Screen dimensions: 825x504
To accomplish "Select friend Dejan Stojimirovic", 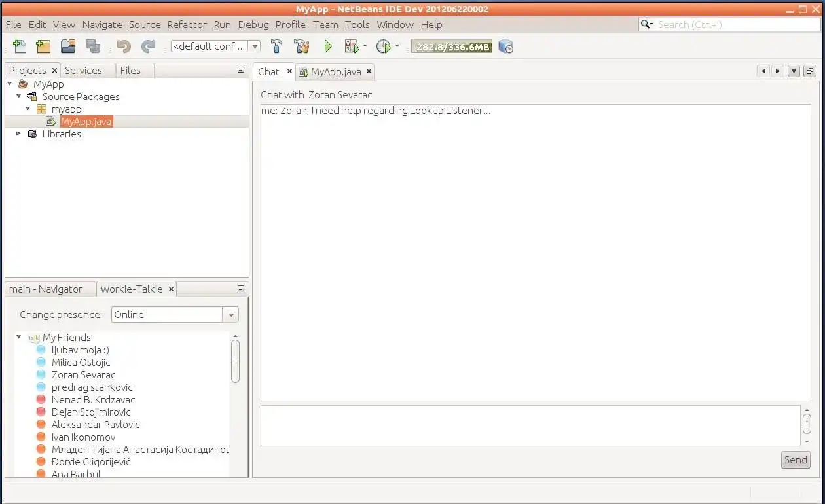I will point(91,412).
